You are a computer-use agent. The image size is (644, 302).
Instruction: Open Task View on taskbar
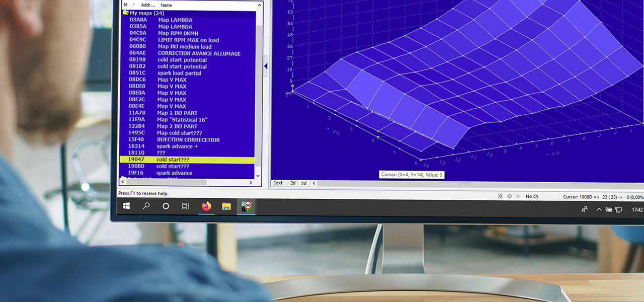(185, 206)
